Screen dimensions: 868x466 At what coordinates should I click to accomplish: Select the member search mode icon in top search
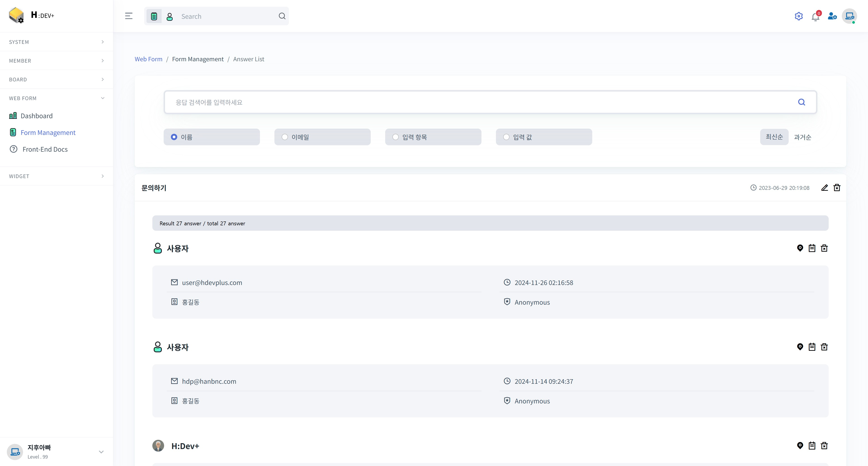pyautogui.click(x=170, y=16)
